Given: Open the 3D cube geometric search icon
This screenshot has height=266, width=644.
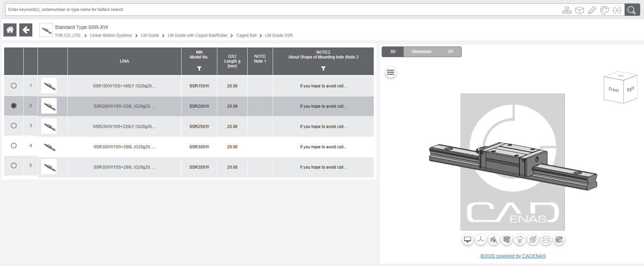Looking at the screenshot, I should [580, 10].
